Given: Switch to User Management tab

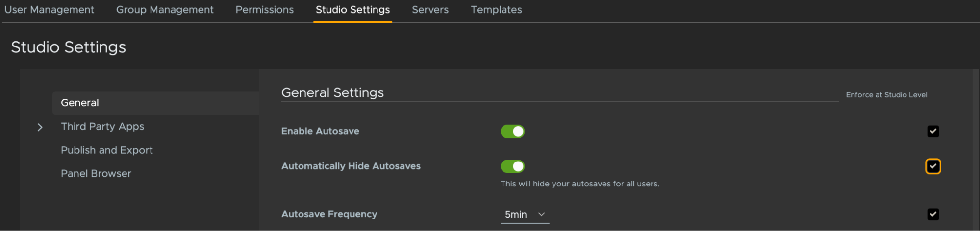Looking at the screenshot, I should coord(49,10).
